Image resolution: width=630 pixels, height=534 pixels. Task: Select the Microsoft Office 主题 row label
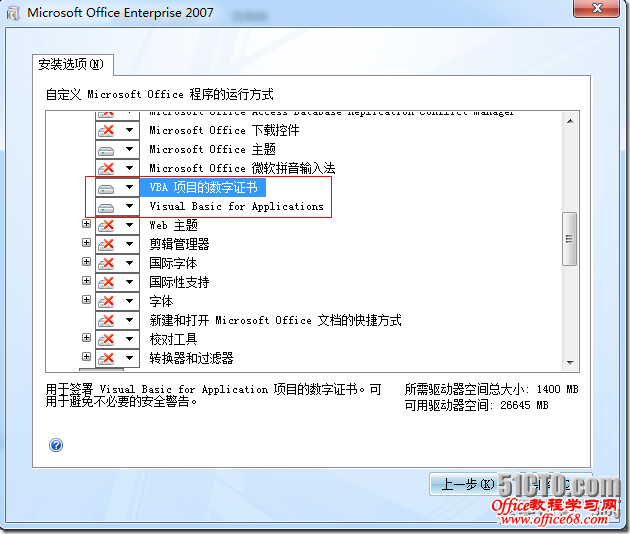tap(212, 149)
